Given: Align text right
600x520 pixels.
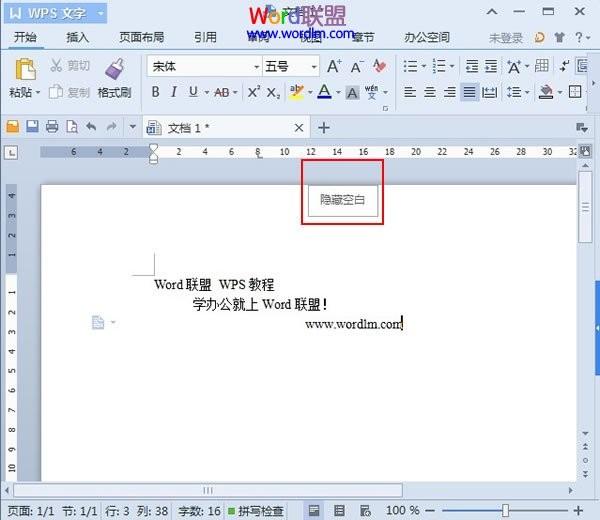Looking at the screenshot, I should click(450, 92).
